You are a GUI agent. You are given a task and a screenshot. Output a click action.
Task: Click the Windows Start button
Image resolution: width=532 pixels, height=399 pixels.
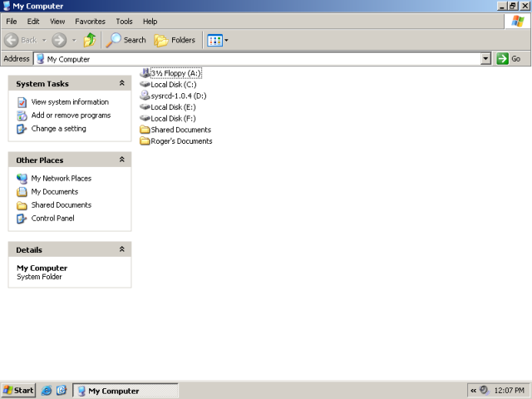(x=18, y=391)
